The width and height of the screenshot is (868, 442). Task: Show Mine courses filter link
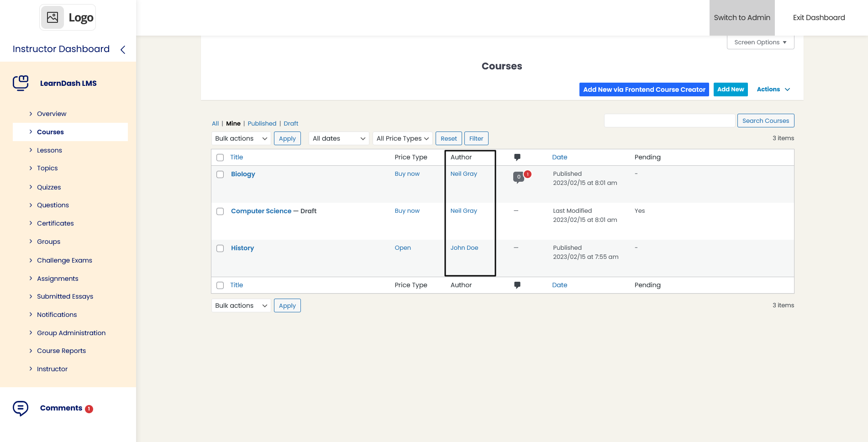pyautogui.click(x=233, y=123)
